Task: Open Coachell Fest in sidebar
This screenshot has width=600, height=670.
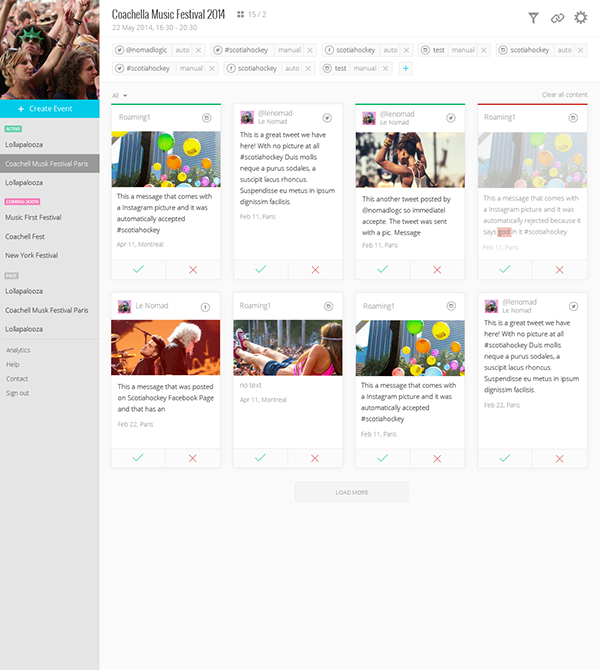Action: click(25, 236)
